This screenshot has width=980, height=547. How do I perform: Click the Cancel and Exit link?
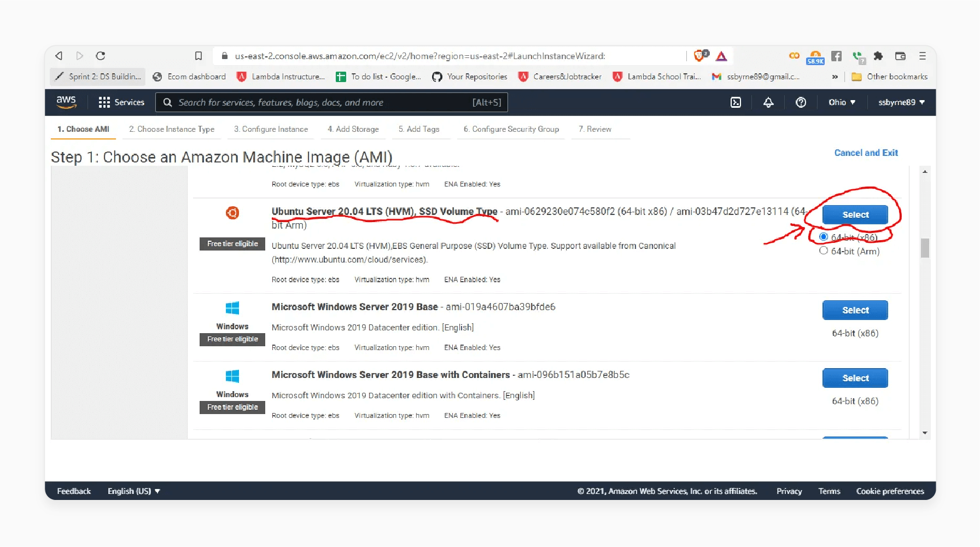(x=866, y=153)
